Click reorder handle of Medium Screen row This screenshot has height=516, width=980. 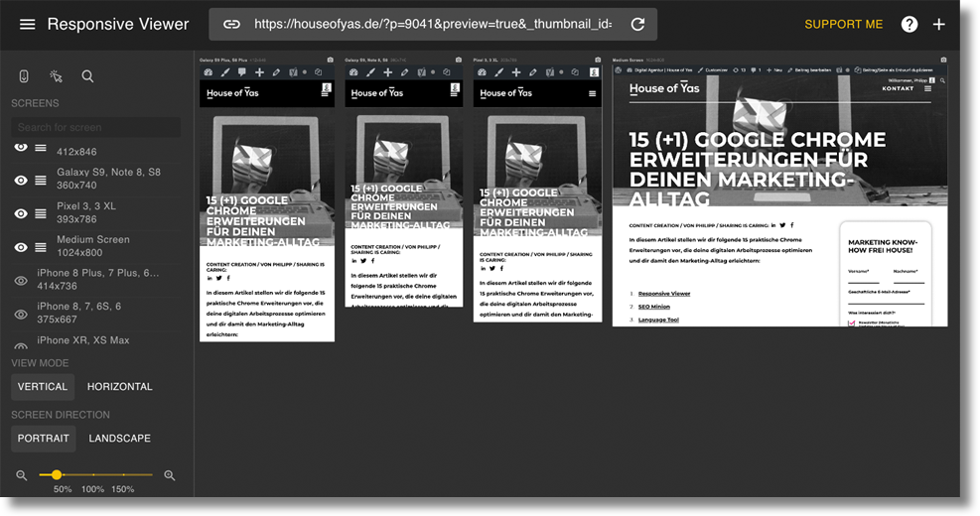point(41,247)
